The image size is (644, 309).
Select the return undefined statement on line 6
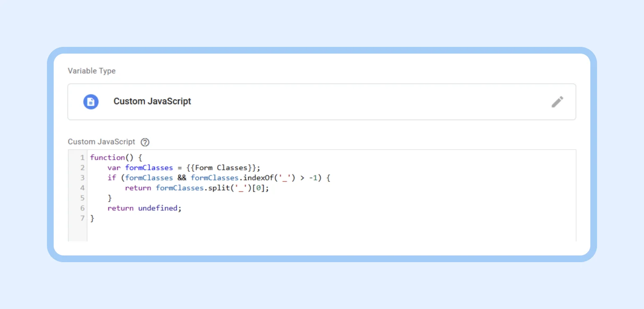(x=145, y=208)
